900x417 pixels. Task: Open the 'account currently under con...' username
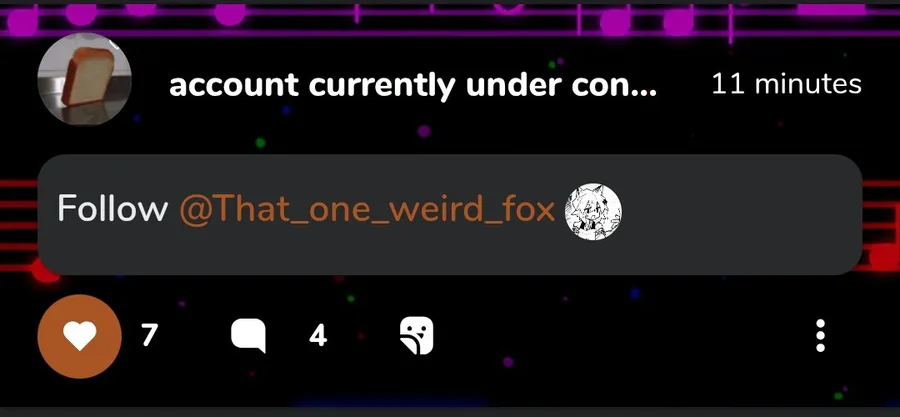413,85
